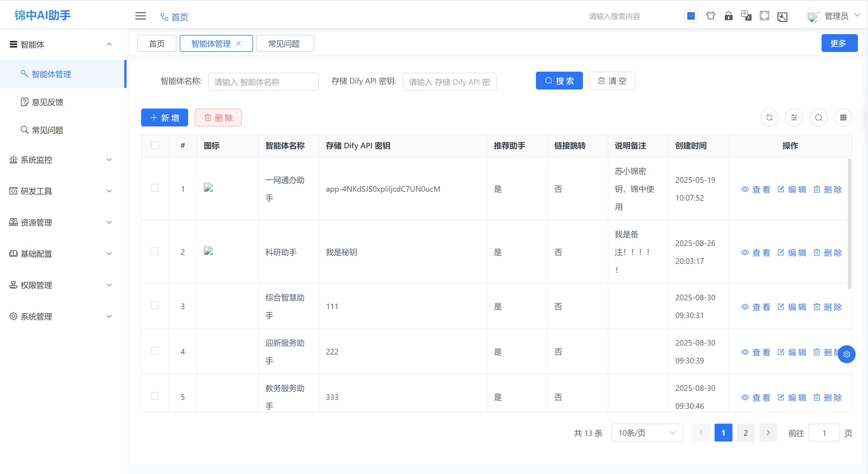Screen dimensions: 868x474
Task: Check the select-all checkbox in table header
Action: tap(155, 146)
